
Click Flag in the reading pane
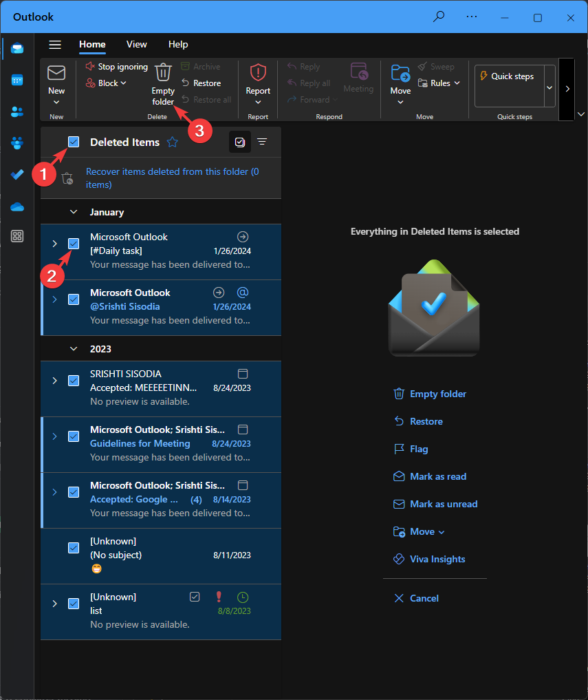coord(411,449)
